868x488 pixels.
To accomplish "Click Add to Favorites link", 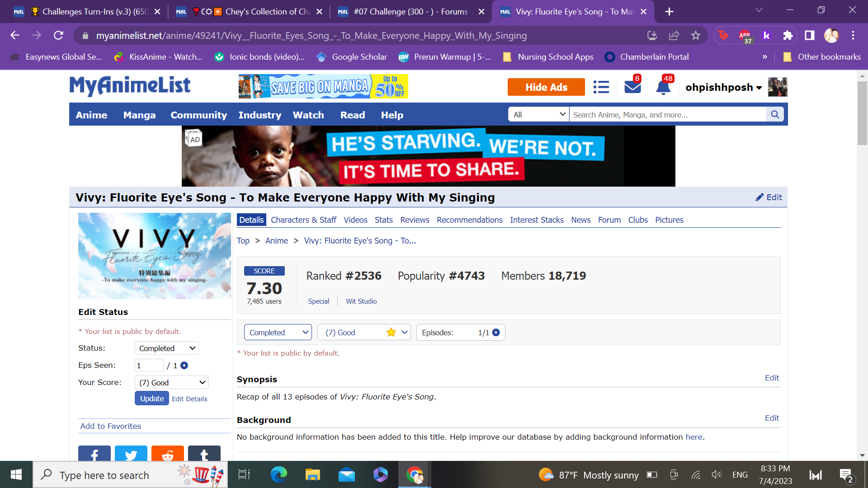I will click(x=111, y=426).
